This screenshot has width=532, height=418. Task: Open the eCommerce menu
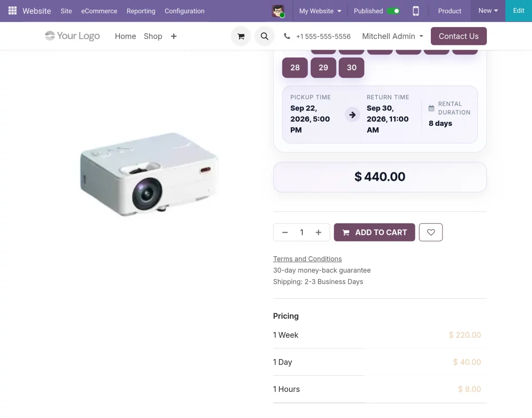99,11
